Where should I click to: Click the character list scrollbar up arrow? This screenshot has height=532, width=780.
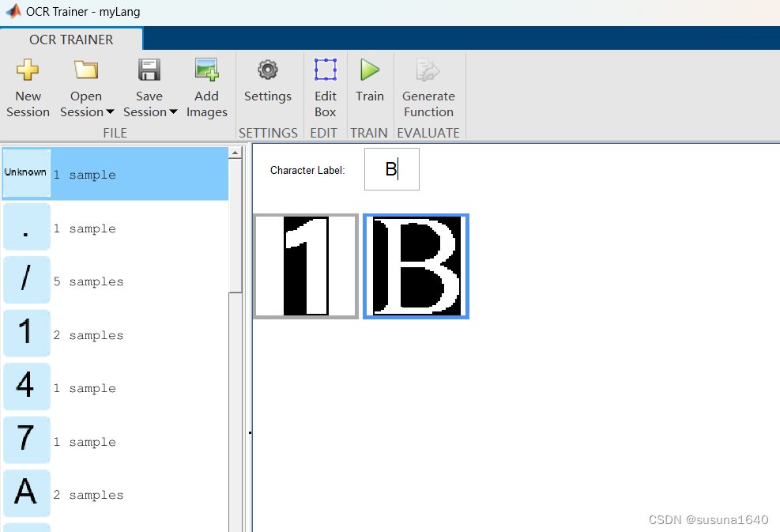tap(236, 153)
